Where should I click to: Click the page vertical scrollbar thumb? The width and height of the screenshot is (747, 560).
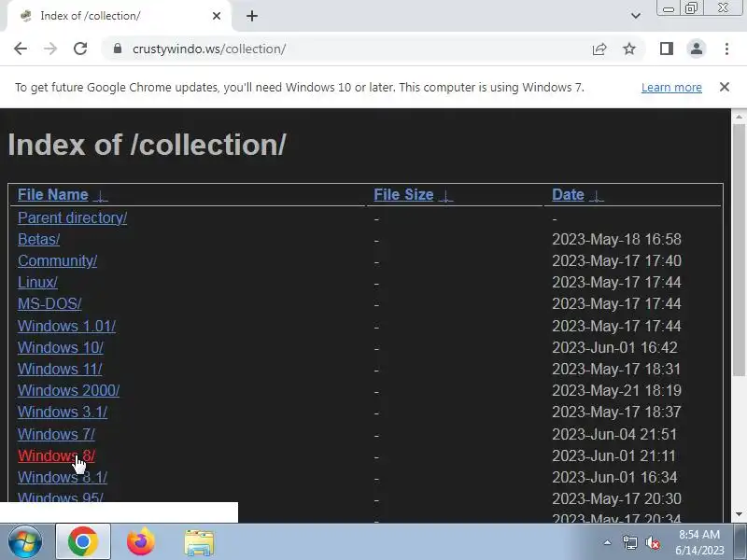(x=739, y=250)
